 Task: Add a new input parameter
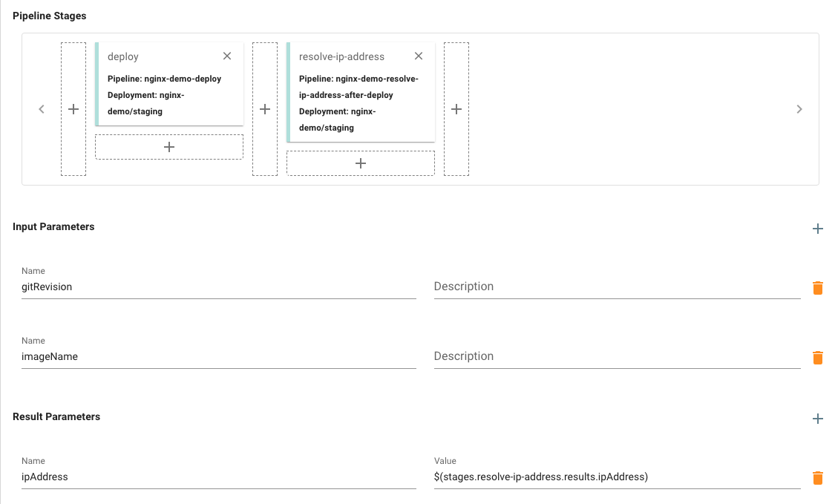pyautogui.click(x=818, y=229)
